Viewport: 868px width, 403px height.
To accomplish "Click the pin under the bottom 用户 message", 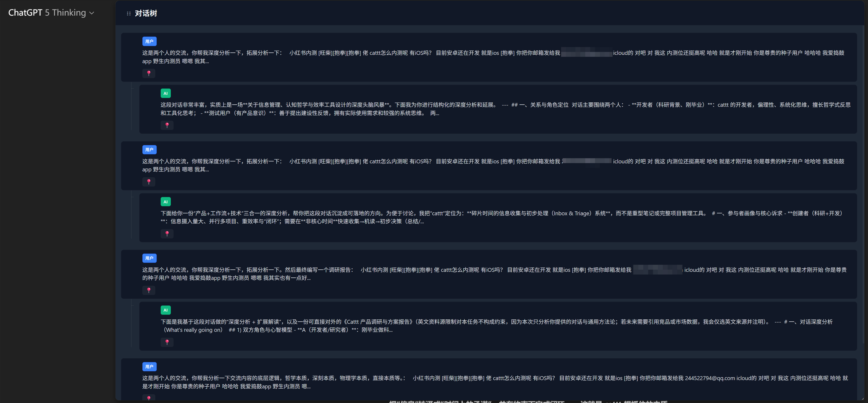I will pyautogui.click(x=149, y=398).
